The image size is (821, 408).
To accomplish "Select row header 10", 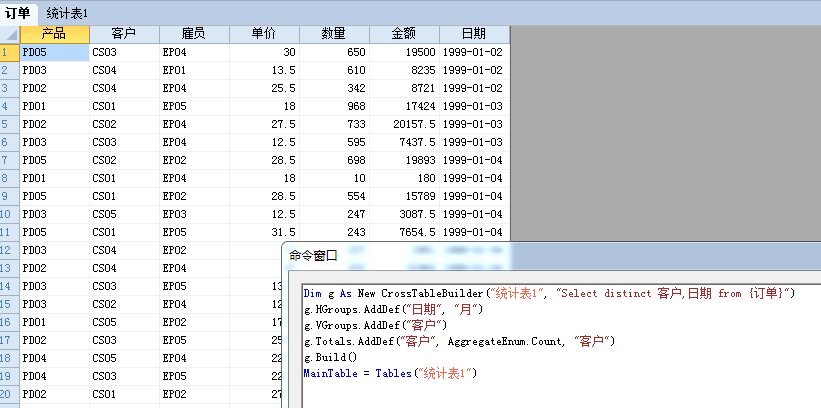I will tap(10, 214).
